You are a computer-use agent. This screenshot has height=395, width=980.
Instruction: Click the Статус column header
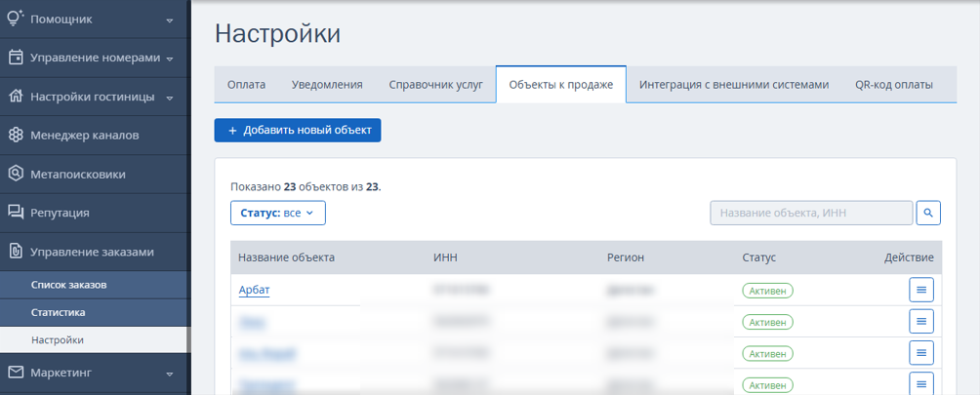(x=759, y=257)
